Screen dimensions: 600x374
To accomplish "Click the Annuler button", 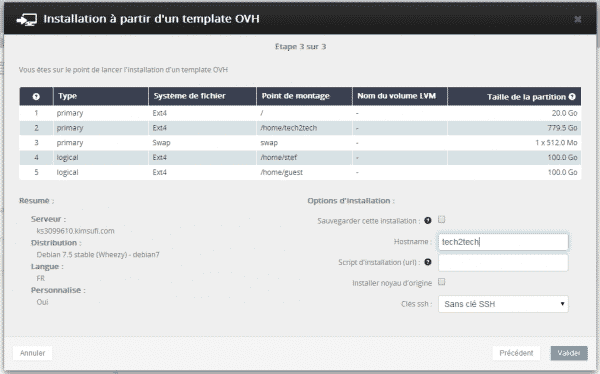I will [x=33, y=353].
